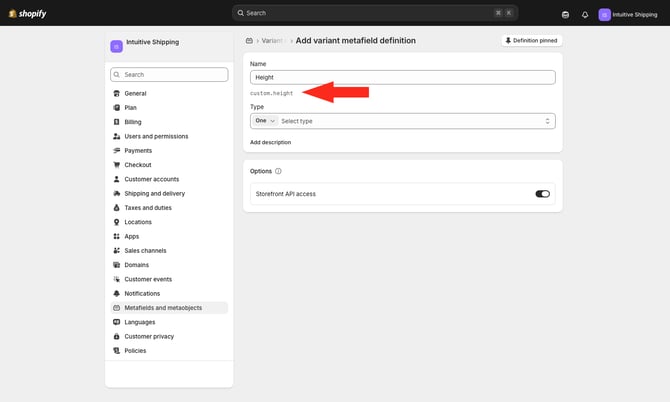Click the Policies icon in sidebar
Viewport: 670px width, 402px height.
116,351
